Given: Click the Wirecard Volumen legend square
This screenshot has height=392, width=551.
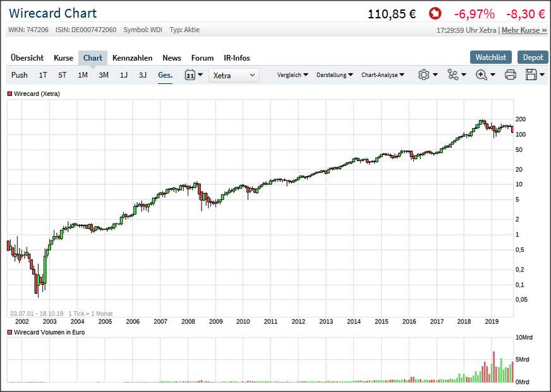Looking at the screenshot, I should (10, 332).
